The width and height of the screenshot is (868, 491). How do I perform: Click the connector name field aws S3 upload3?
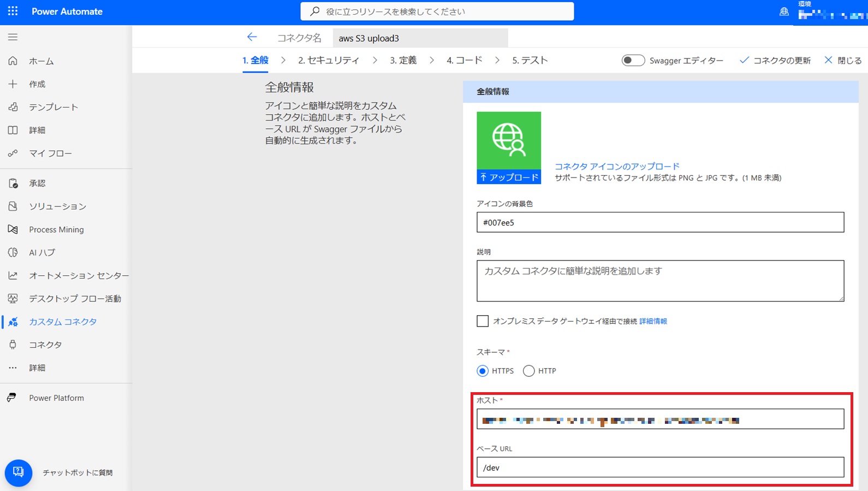420,38
